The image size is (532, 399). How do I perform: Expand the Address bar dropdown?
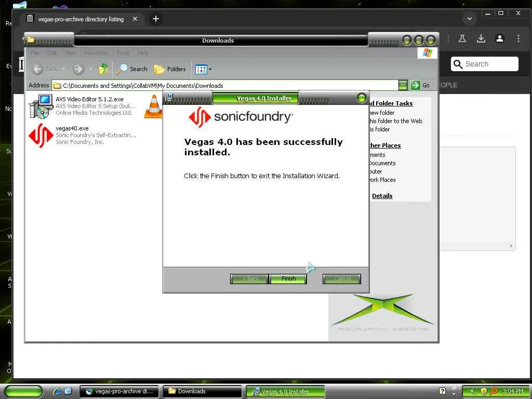click(x=403, y=85)
